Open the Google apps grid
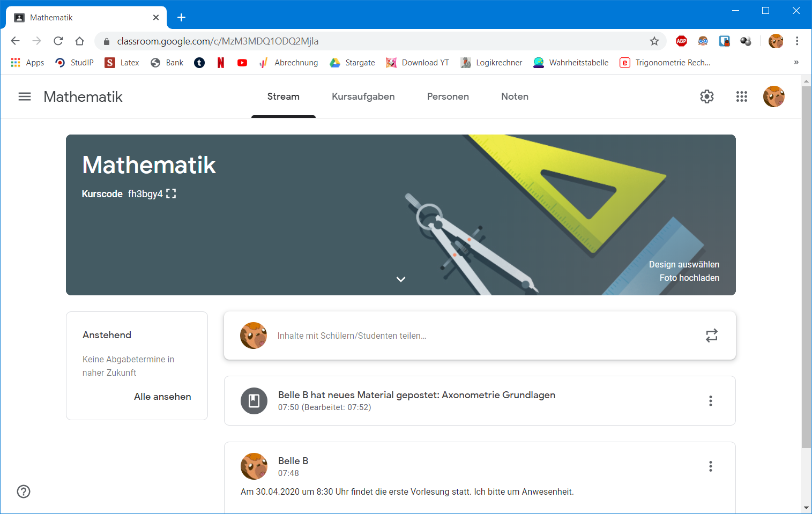Viewport: 812px width, 514px height. (742, 96)
